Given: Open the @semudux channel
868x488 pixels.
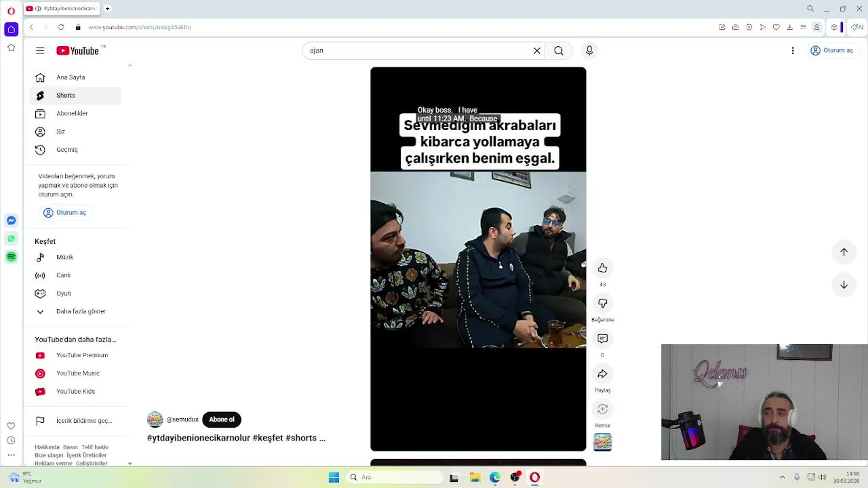Looking at the screenshot, I should pyautogui.click(x=182, y=420).
